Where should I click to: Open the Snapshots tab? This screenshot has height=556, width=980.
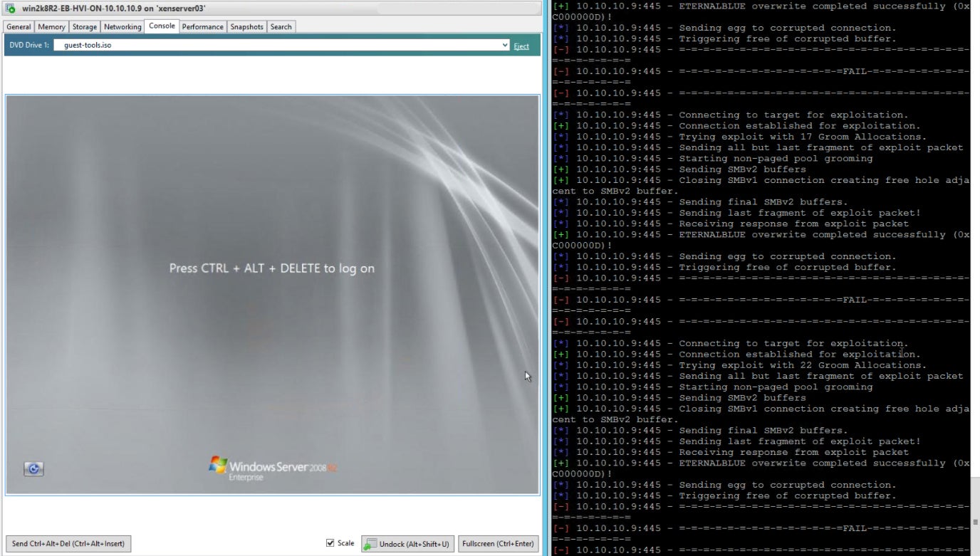pos(246,26)
